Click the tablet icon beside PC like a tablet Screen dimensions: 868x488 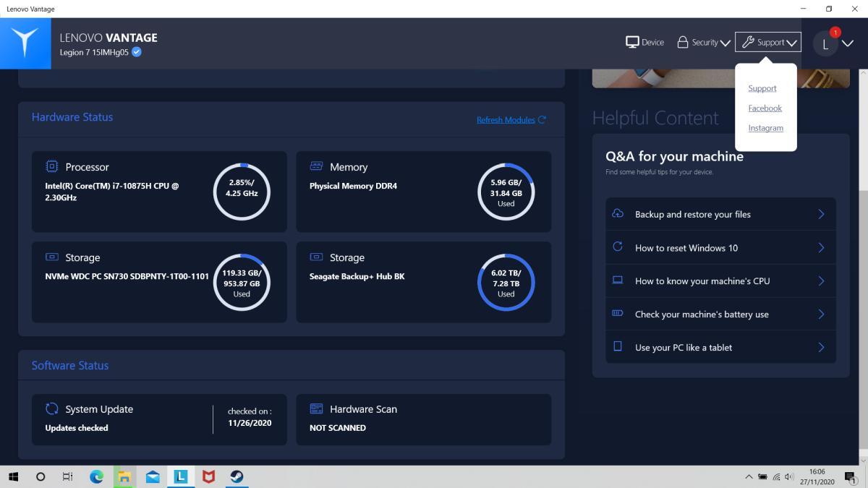point(618,346)
